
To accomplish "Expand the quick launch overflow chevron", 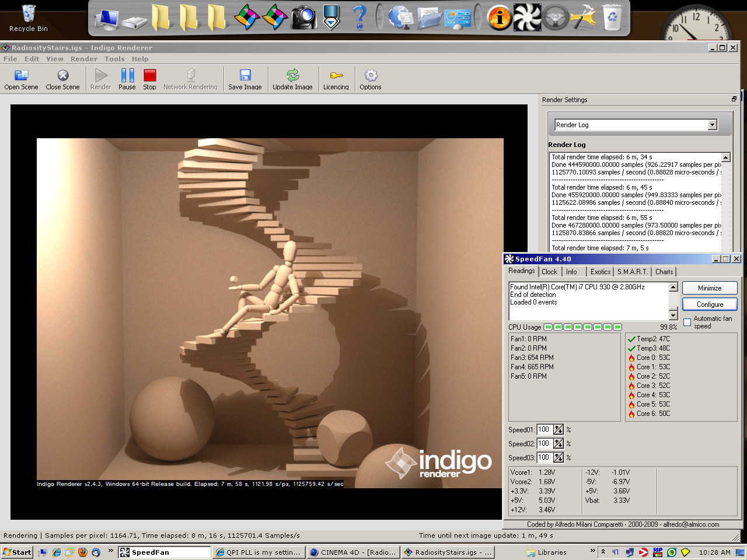I will [x=110, y=550].
